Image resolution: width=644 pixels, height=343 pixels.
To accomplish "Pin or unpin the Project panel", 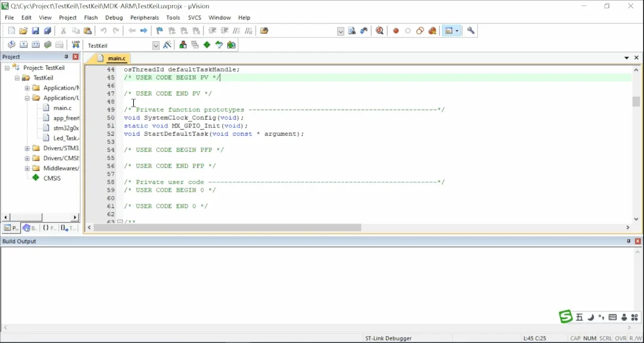I will pos(66,57).
